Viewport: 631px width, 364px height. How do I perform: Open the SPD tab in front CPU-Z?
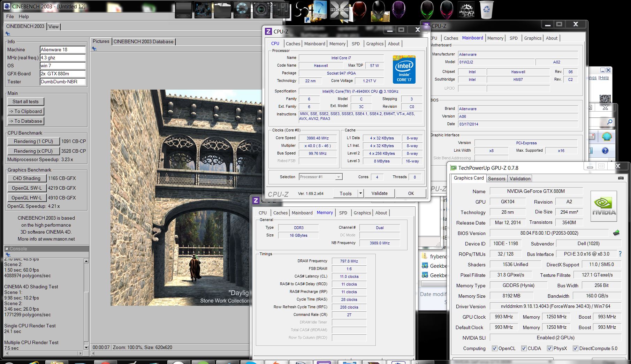(x=356, y=44)
